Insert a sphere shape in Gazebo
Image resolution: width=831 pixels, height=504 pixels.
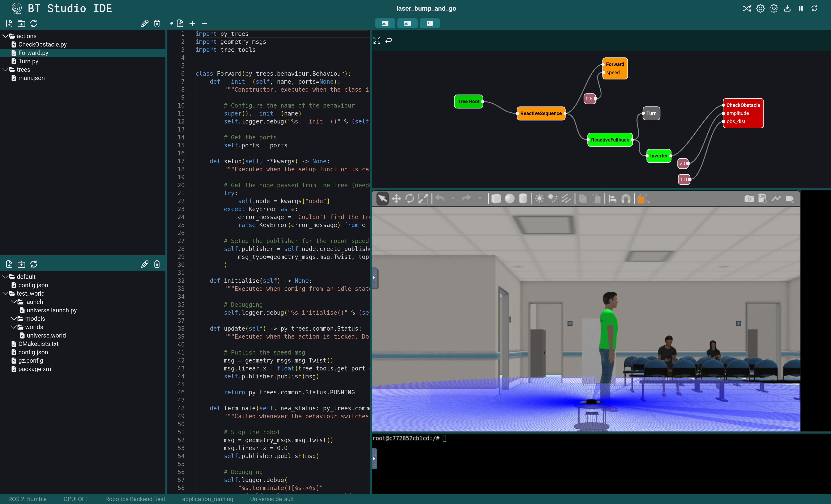510,198
